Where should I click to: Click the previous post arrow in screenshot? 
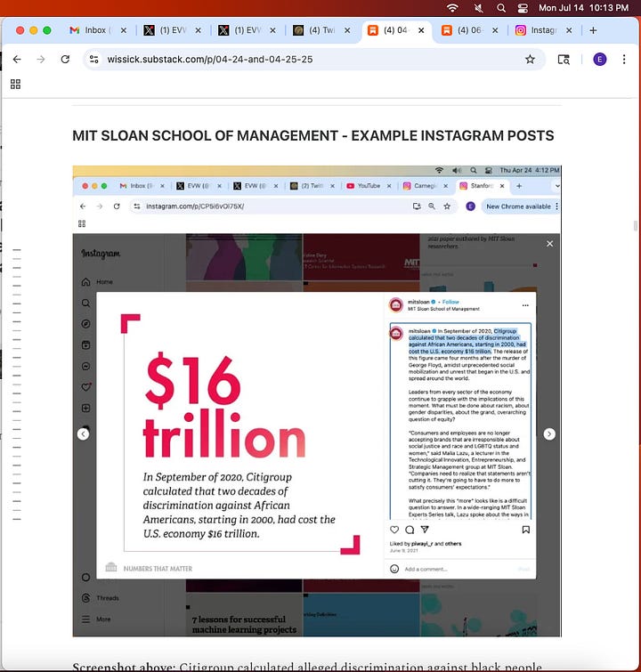[x=83, y=434]
